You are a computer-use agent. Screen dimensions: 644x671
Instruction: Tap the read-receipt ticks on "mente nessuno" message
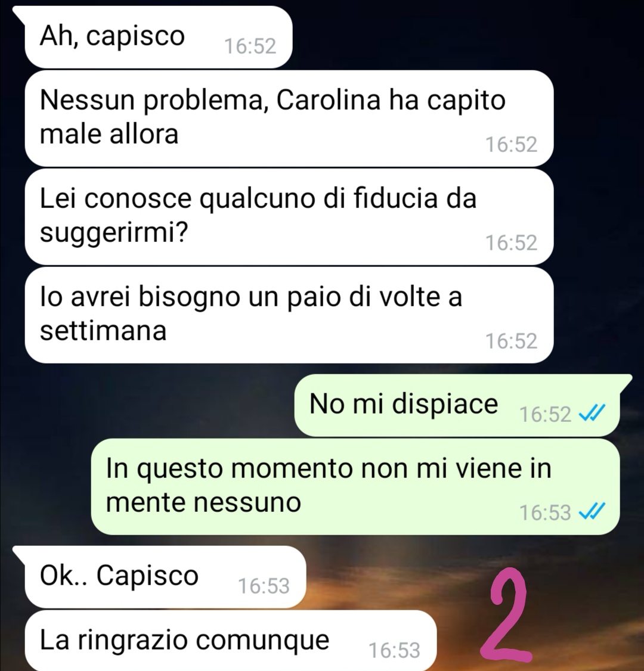(x=592, y=511)
